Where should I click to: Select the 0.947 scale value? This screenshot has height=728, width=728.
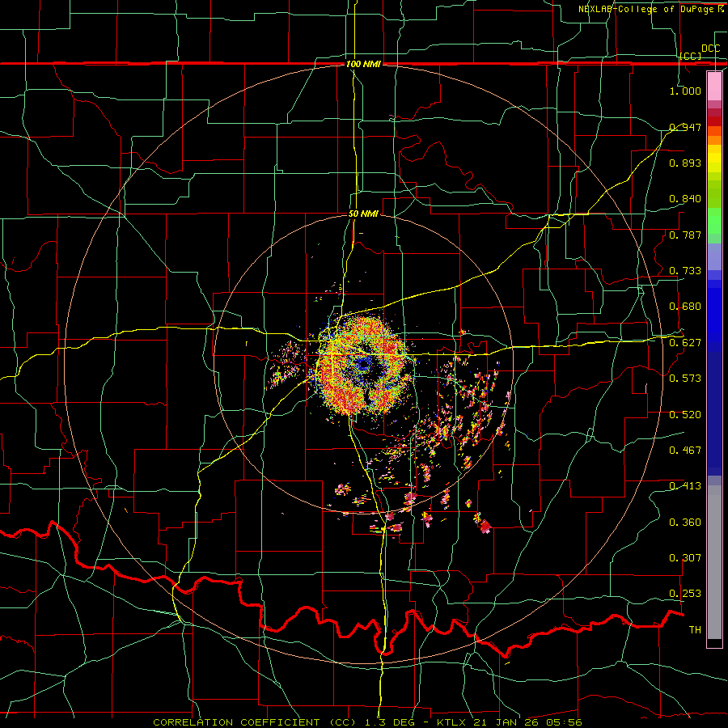[685, 127]
